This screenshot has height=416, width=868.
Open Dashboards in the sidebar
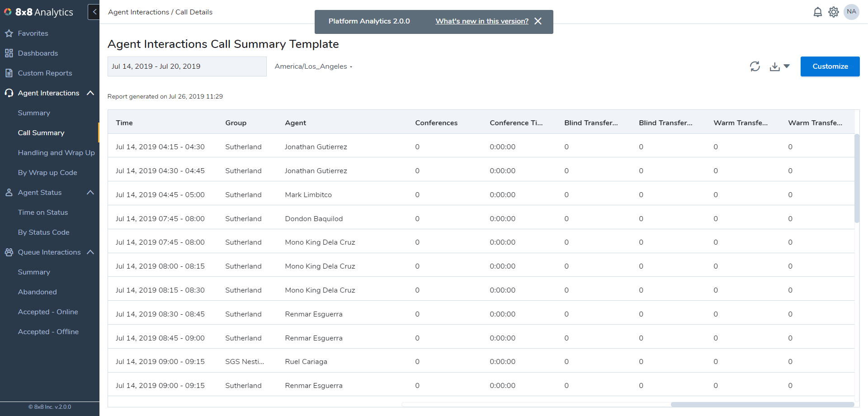point(38,53)
